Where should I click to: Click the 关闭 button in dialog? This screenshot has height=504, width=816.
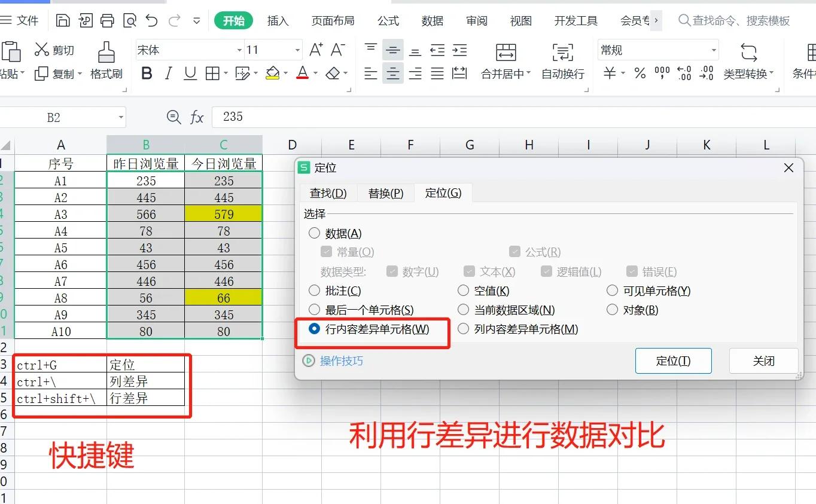tap(764, 361)
